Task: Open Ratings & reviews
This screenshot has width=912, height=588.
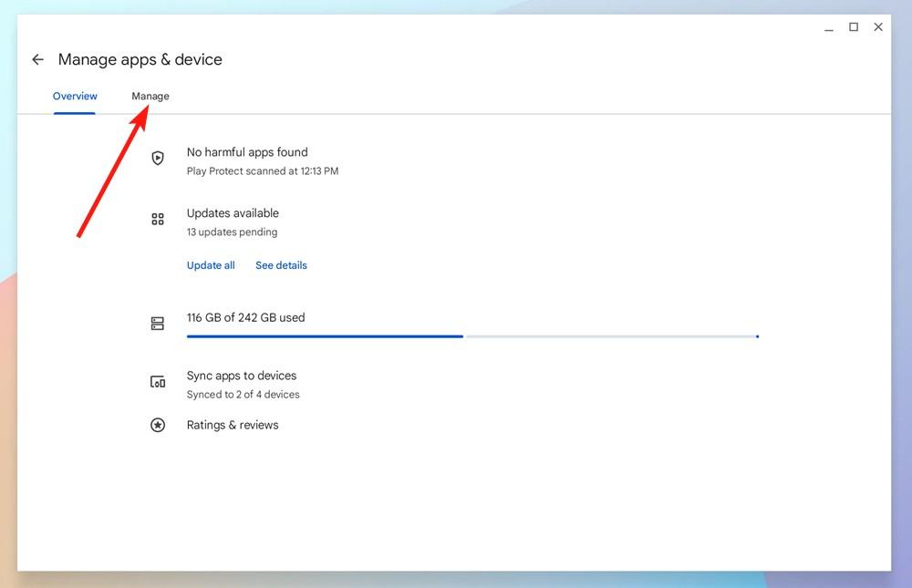Action: click(x=232, y=425)
